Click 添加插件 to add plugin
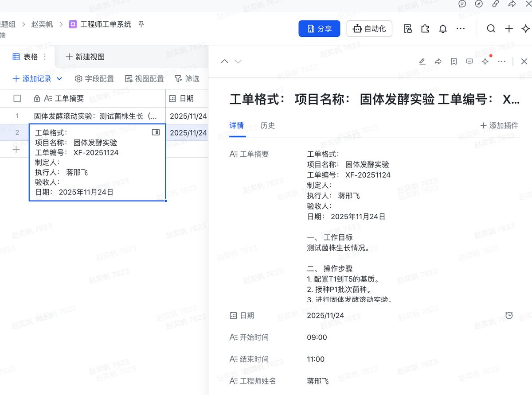532x395 pixels. 499,125
